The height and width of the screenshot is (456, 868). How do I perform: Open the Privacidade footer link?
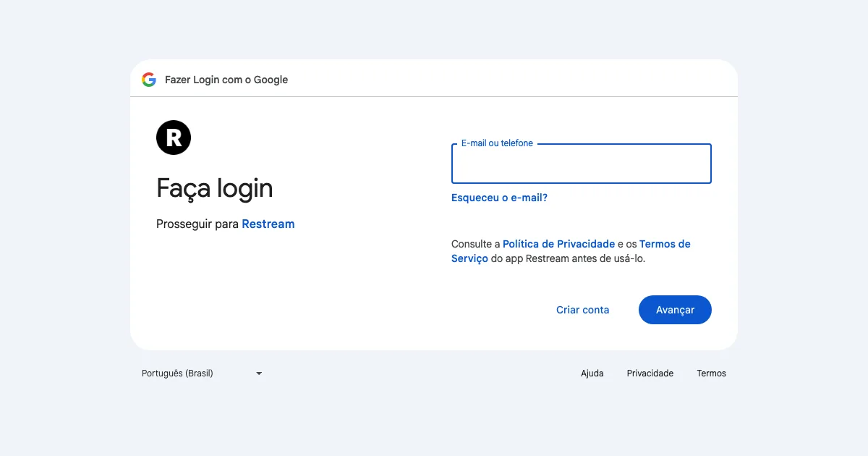(x=650, y=373)
